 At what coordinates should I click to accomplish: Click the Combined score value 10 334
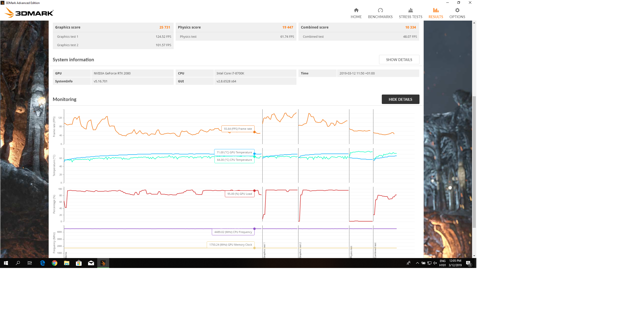tap(411, 27)
